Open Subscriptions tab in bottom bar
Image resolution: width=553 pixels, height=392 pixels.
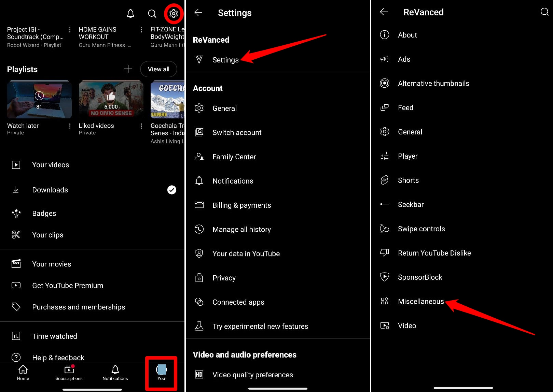[69, 373]
